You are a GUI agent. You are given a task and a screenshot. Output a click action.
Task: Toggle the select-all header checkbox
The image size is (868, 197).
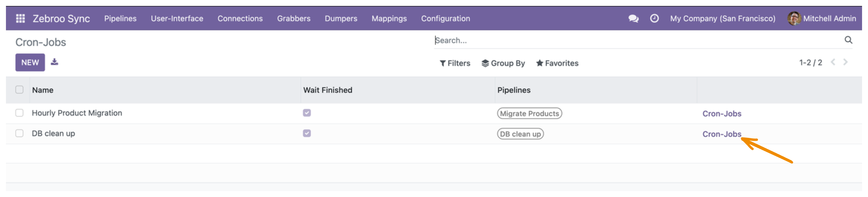point(19,89)
